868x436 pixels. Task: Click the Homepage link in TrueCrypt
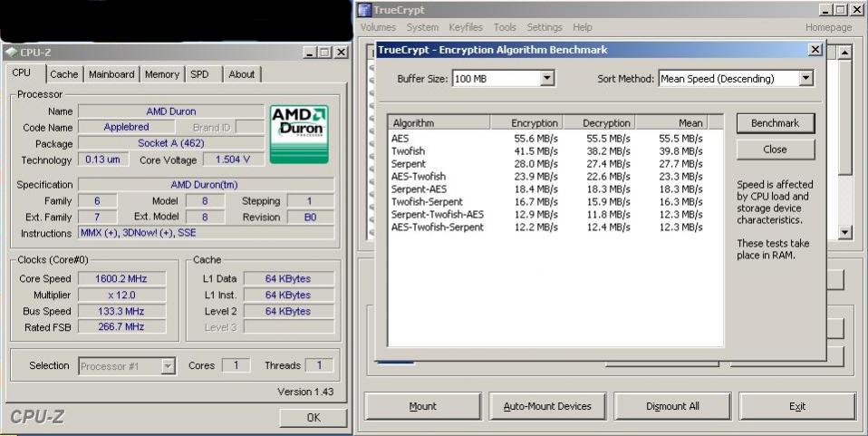(x=829, y=27)
